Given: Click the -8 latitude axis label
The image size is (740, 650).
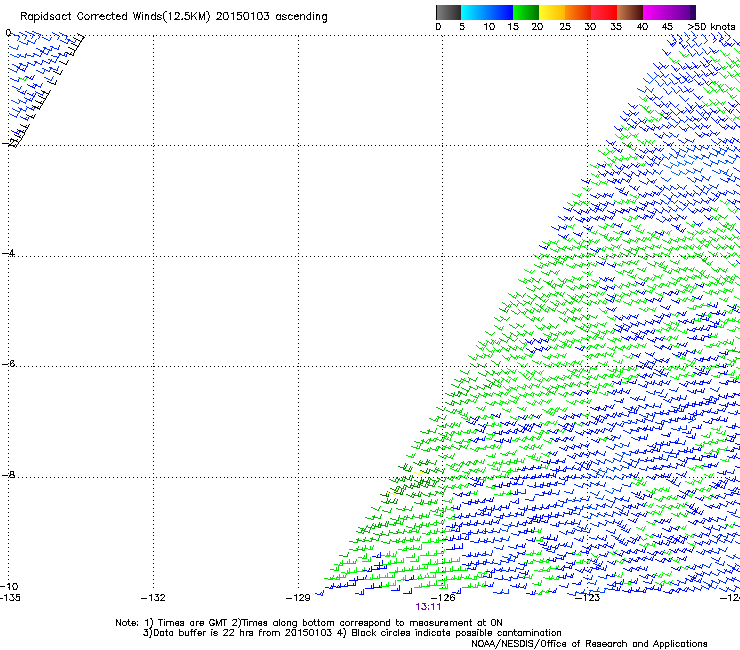Looking at the screenshot, I should pyautogui.click(x=8, y=474).
